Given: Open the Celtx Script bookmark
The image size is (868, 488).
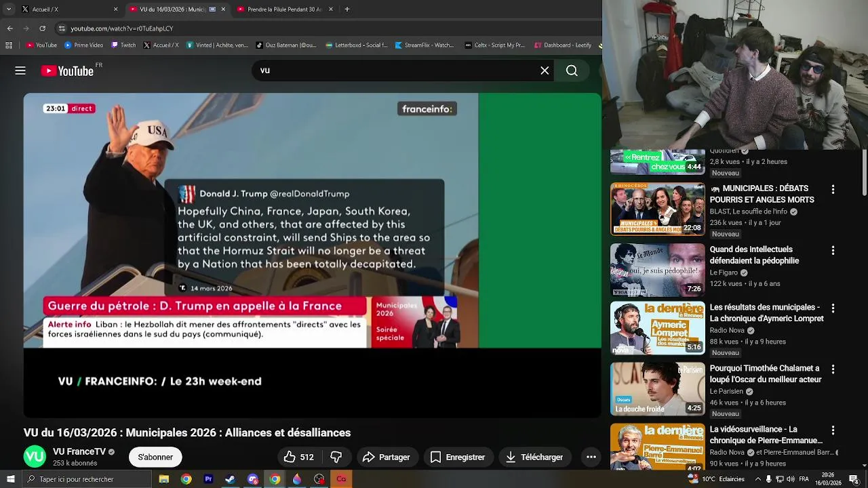Looking at the screenshot, I should (x=494, y=45).
